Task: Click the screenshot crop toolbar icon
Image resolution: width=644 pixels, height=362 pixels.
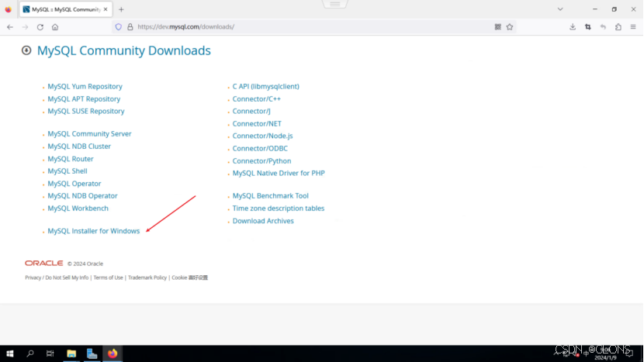Action: pyautogui.click(x=587, y=27)
